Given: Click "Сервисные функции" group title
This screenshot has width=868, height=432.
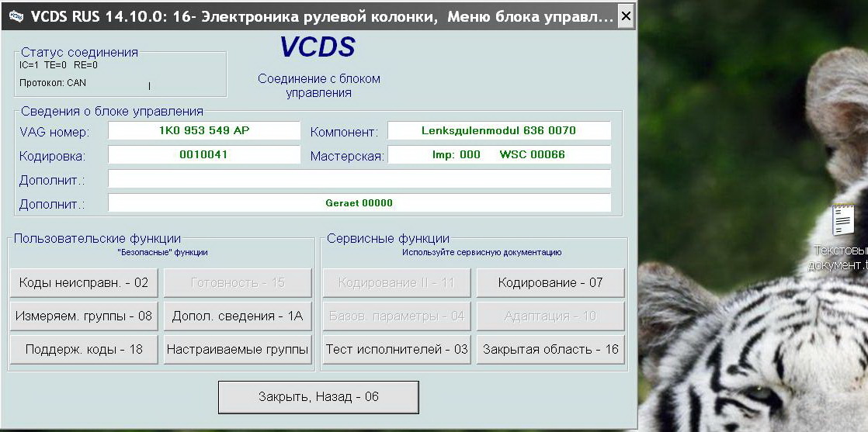Looking at the screenshot, I should pyautogui.click(x=388, y=238).
